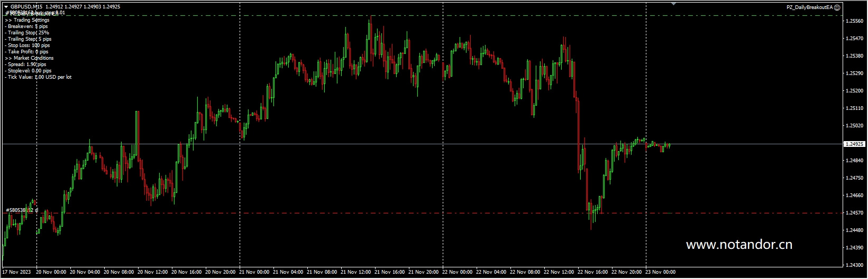Image resolution: width=868 pixels, height=279 pixels.
Task: Click the Spread 1.90 pips text line
Action: pos(26,64)
